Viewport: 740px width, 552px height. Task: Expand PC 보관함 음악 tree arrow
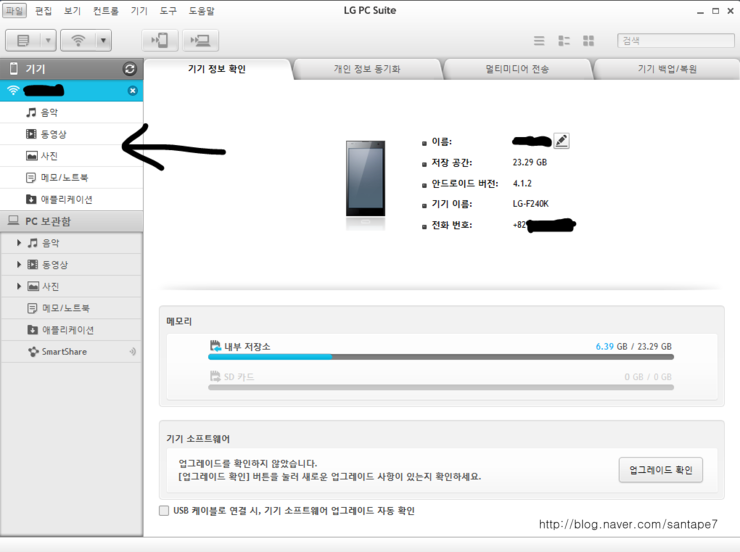[19, 243]
